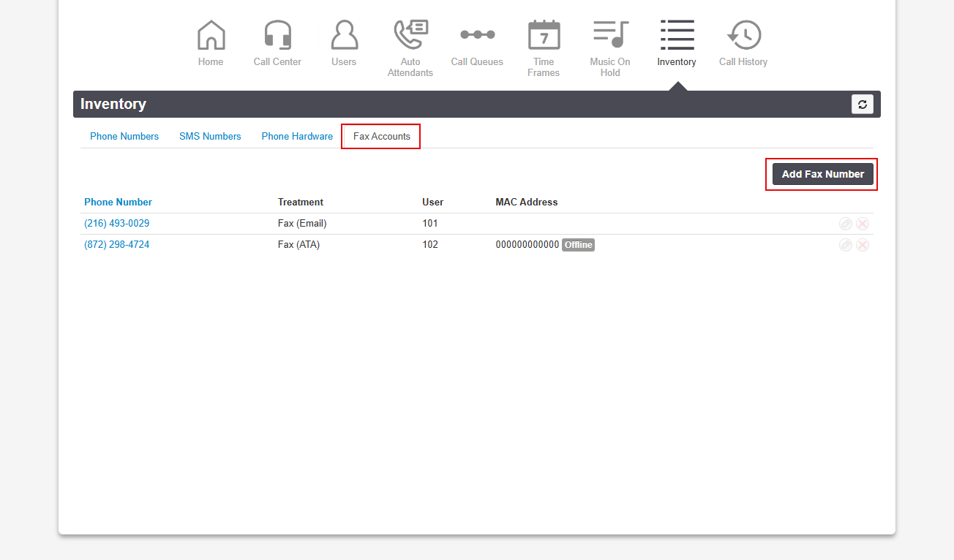Viewport: 954px width, 560px height.
Task: Open the Call Center headset icon
Action: 277,35
